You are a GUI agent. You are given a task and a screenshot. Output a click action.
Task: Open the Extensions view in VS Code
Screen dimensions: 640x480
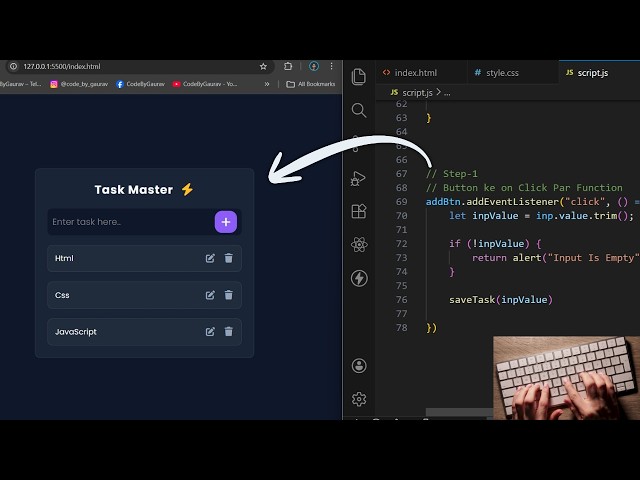tap(359, 211)
